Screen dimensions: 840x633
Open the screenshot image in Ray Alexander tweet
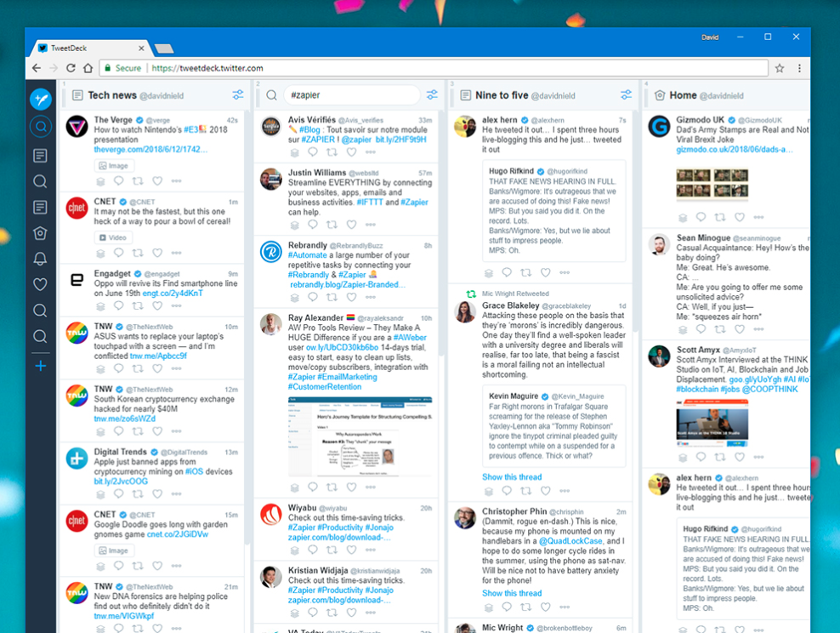(360, 436)
